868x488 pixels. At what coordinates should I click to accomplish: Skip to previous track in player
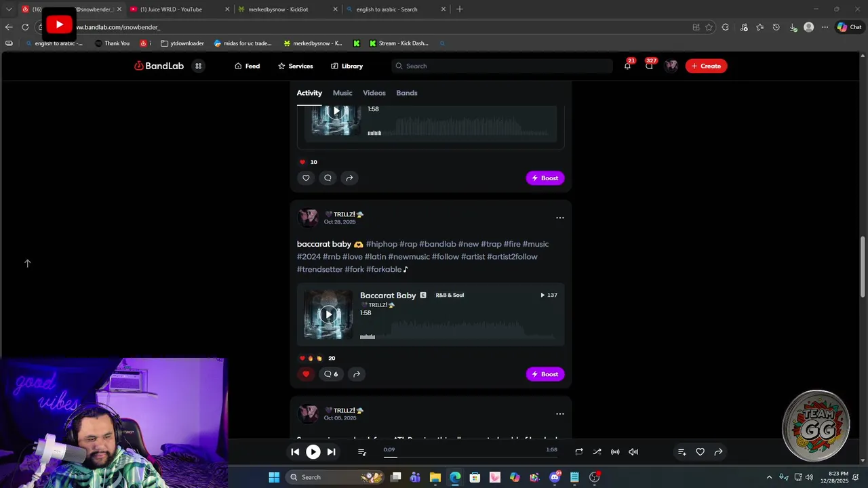pyautogui.click(x=295, y=452)
